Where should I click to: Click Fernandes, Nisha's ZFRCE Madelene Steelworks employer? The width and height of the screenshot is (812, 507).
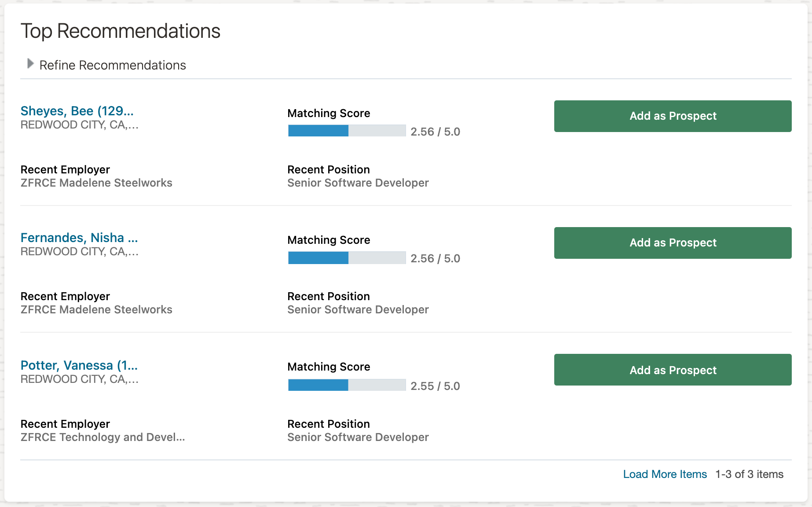click(x=96, y=309)
